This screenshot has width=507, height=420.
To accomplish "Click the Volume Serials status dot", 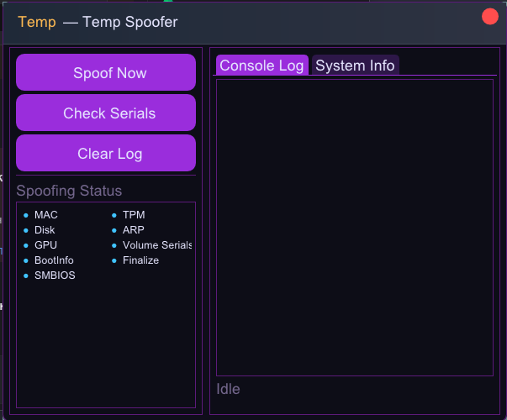I will tap(114, 245).
